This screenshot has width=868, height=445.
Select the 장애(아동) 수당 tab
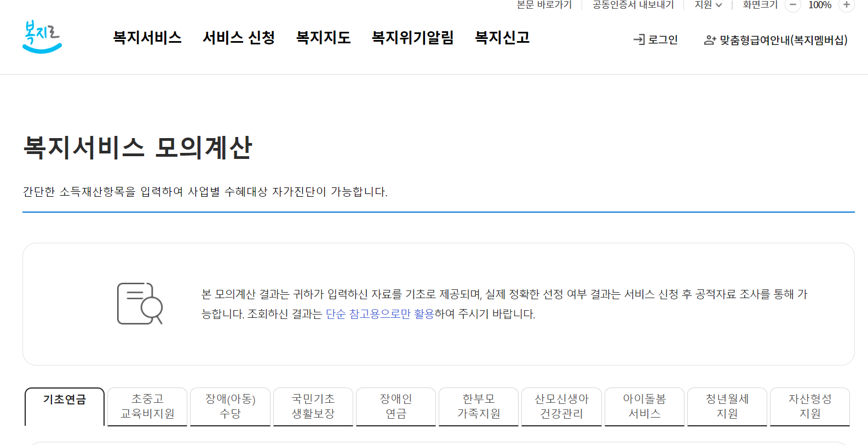coord(230,406)
